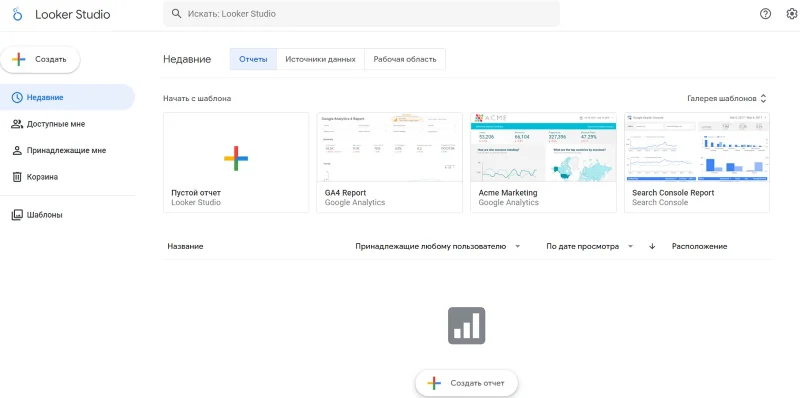Open Принадлежащие любому пользователю owner dropdown

(438, 246)
